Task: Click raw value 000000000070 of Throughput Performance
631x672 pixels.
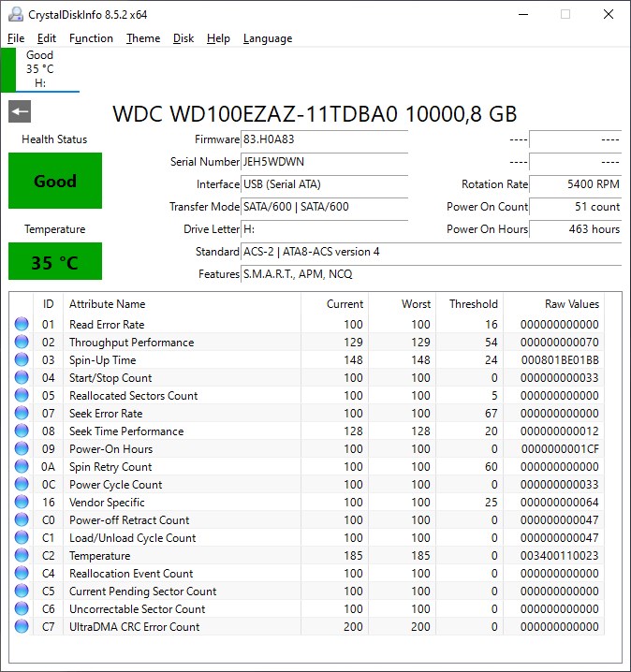Action: click(x=560, y=342)
